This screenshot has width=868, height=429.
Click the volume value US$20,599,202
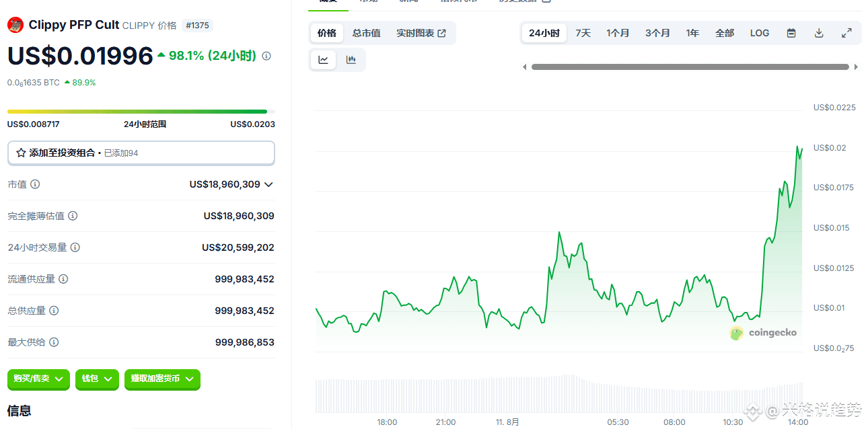pos(238,247)
